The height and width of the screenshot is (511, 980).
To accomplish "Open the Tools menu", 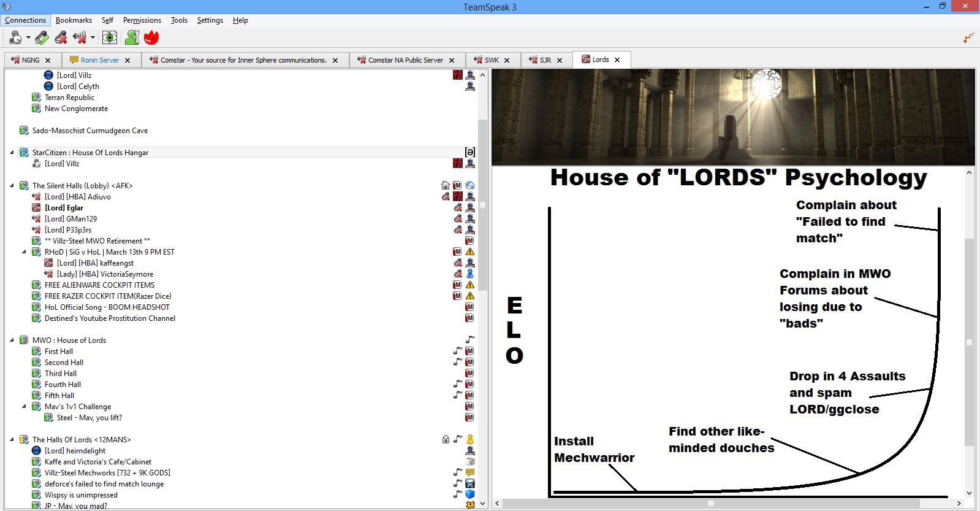I will pos(179,20).
